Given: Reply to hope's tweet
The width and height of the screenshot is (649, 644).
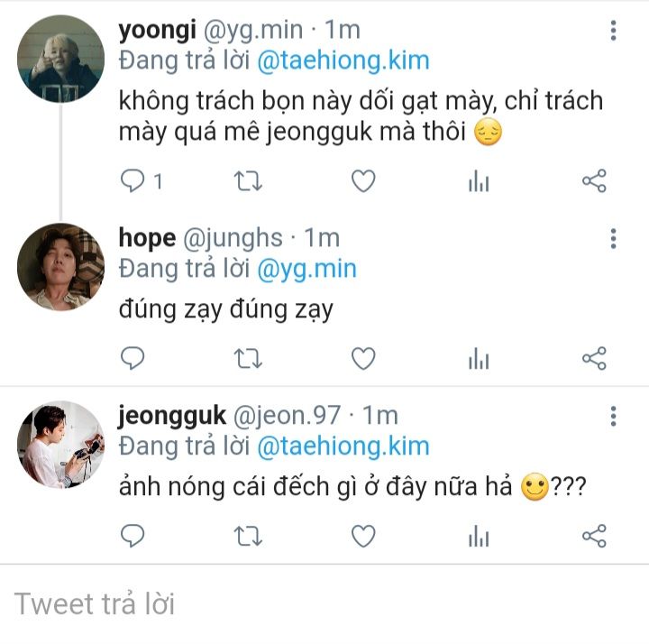Looking at the screenshot, I should coord(133,359).
